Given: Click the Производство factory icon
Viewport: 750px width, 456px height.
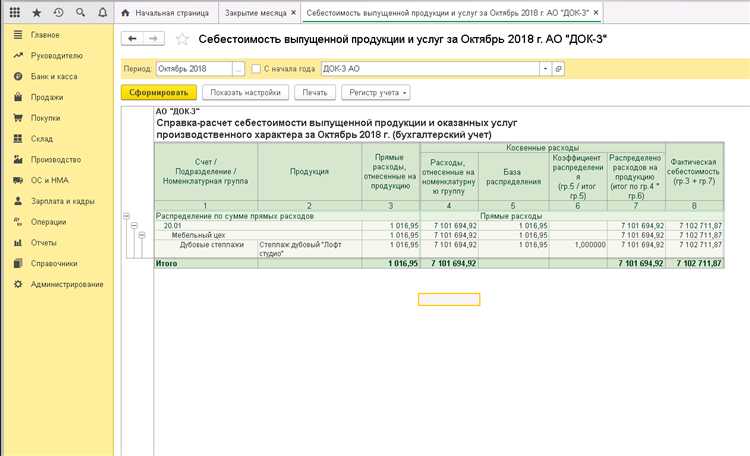Looking at the screenshot, I should tap(18, 159).
